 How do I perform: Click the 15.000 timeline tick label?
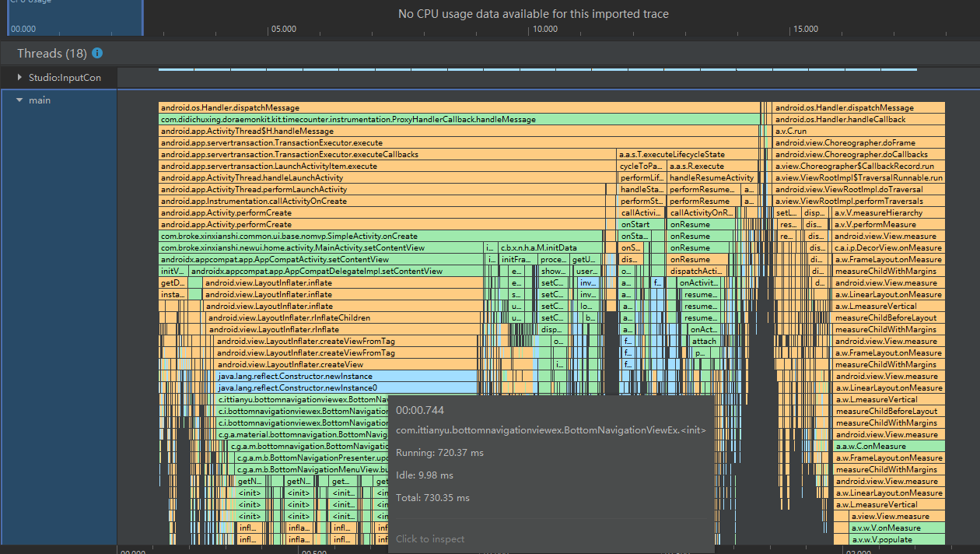click(806, 29)
